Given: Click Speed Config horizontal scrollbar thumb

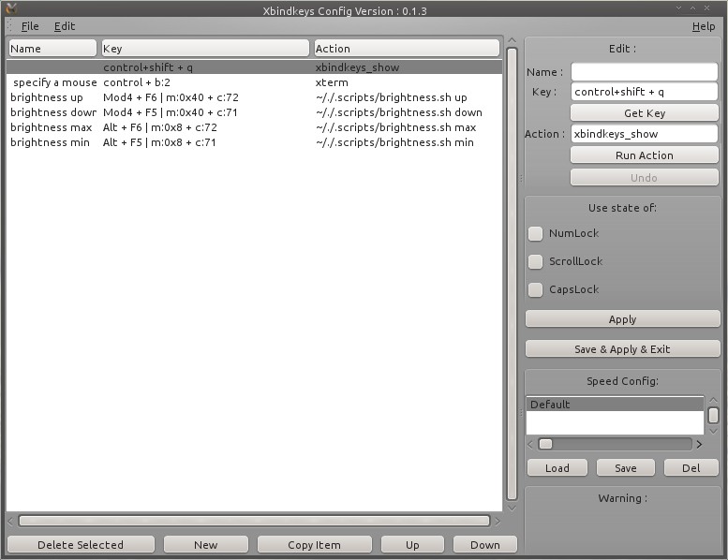Looking at the screenshot, I should pyautogui.click(x=545, y=444).
